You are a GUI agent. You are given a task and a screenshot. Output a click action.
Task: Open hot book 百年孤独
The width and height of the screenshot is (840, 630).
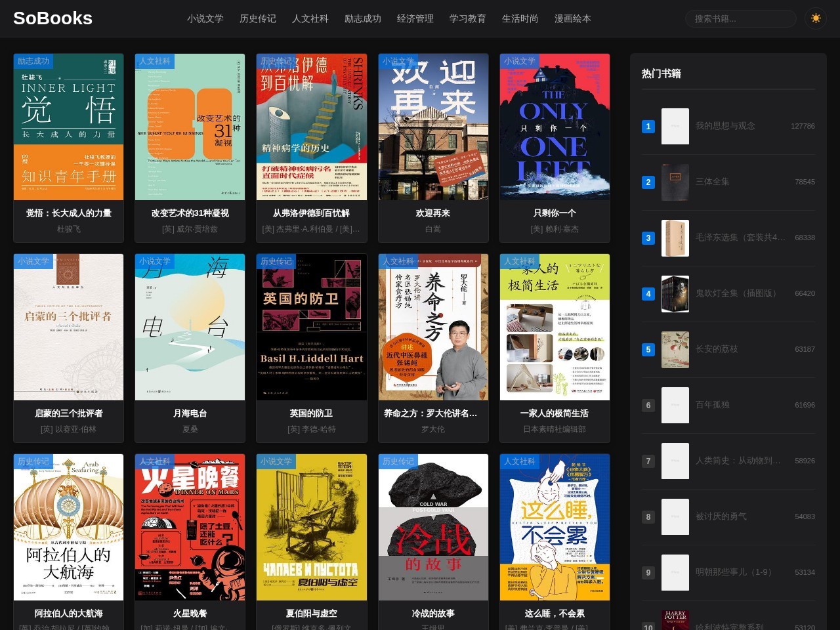pos(713,405)
